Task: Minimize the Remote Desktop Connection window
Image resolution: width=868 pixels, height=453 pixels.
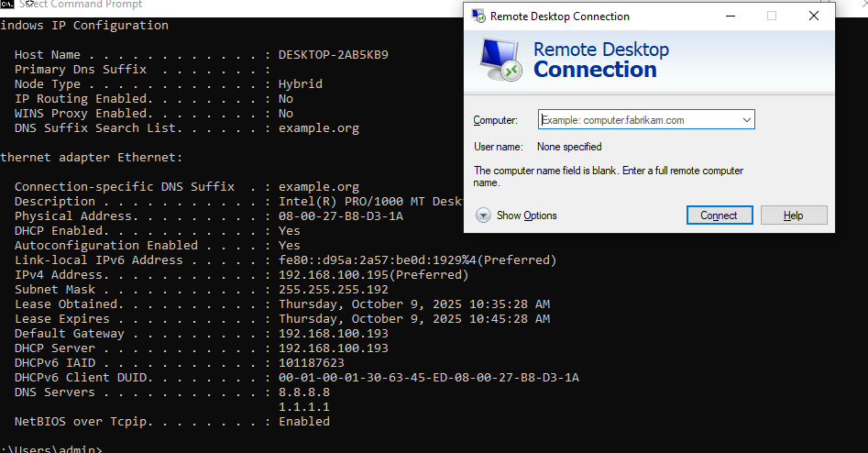Action: pyautogui.click(x=730, y=16)
